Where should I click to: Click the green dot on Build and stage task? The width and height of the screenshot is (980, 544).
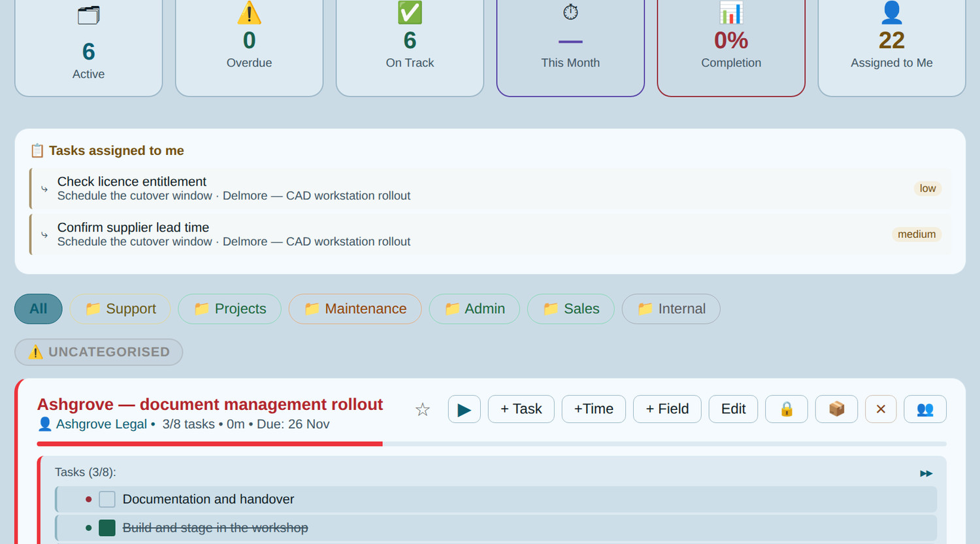click(88, 528)
